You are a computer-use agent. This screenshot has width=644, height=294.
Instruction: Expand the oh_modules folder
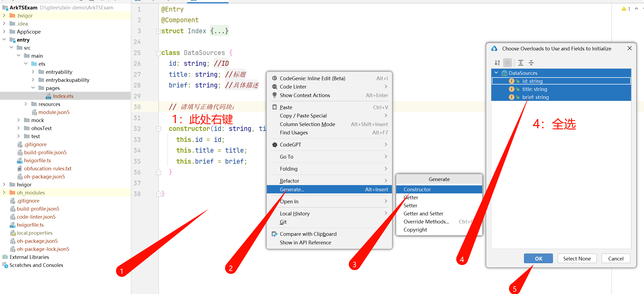(4, 192)
